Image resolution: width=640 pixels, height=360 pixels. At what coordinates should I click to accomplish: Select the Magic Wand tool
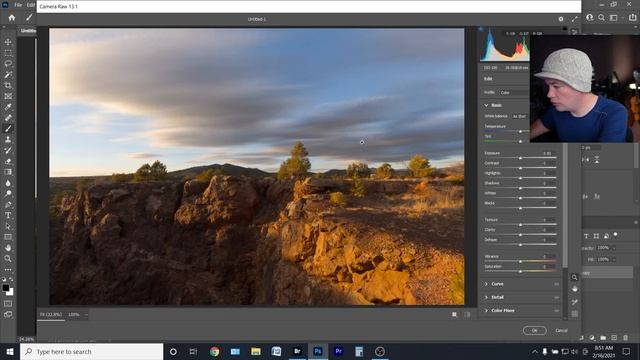(x=8, y=75)
